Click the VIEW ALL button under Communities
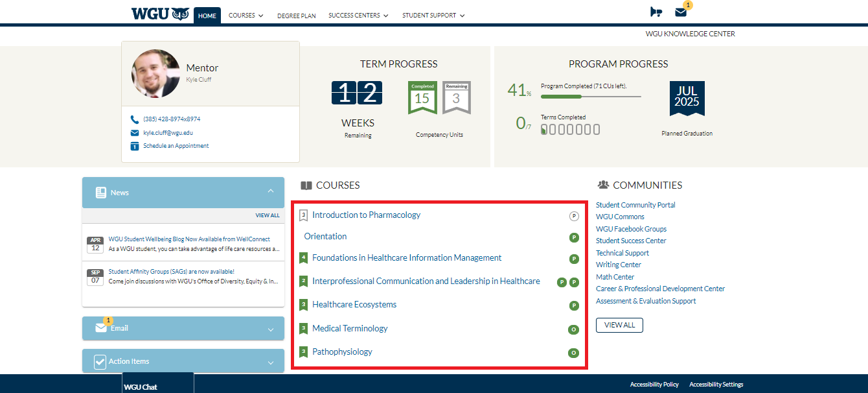Screen dimensions: 868x393 619,325
